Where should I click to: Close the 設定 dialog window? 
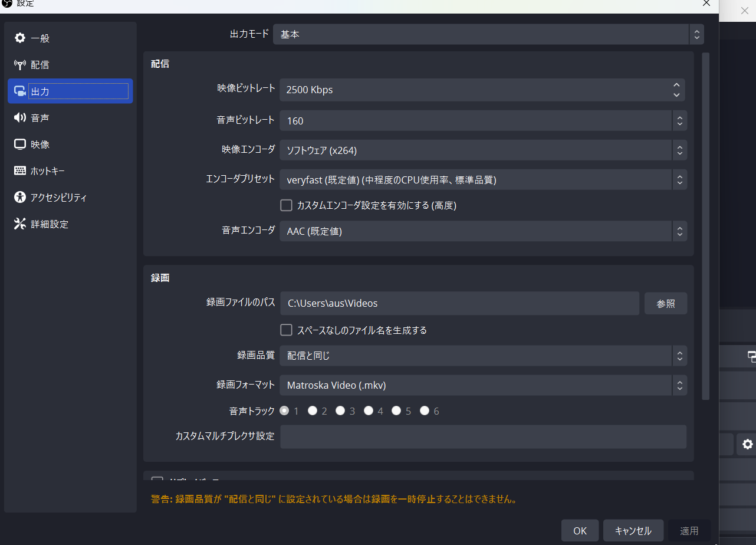[x=706, y=4]
